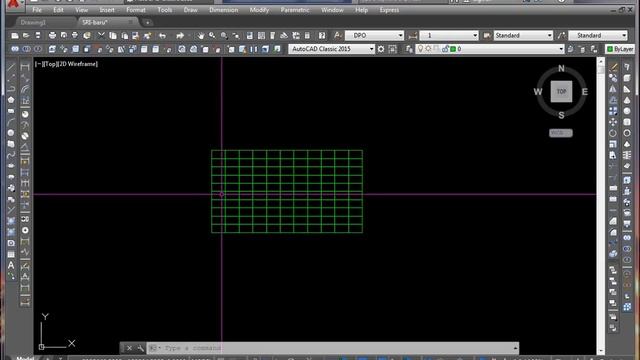The image size is (640, 360).
Task: Switch to the Drawing1 file tab
Action: tap(33, 22)
